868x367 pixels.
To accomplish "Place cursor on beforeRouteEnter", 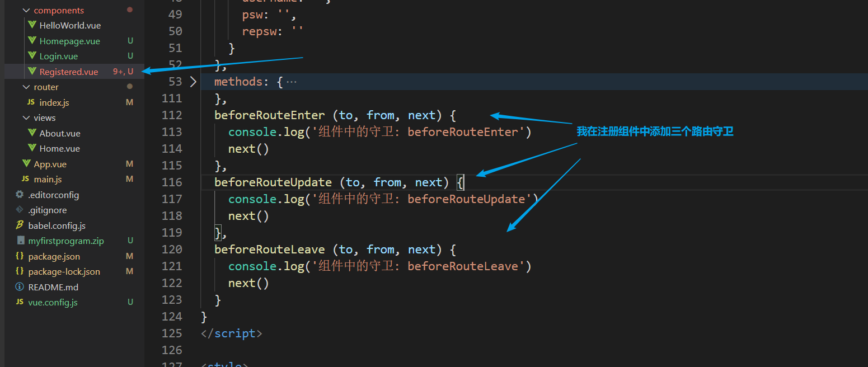I will (269, 115).
